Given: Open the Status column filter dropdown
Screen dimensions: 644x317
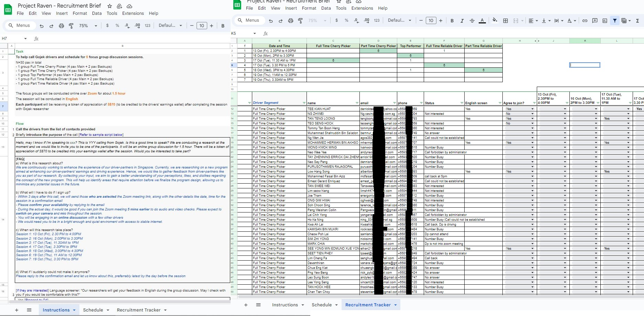Looking at the screenshot, I should [x=462, y=103].
